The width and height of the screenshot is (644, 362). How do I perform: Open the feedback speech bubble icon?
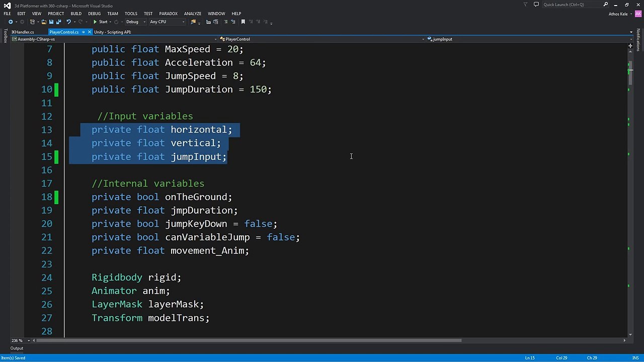coord(536,5)
